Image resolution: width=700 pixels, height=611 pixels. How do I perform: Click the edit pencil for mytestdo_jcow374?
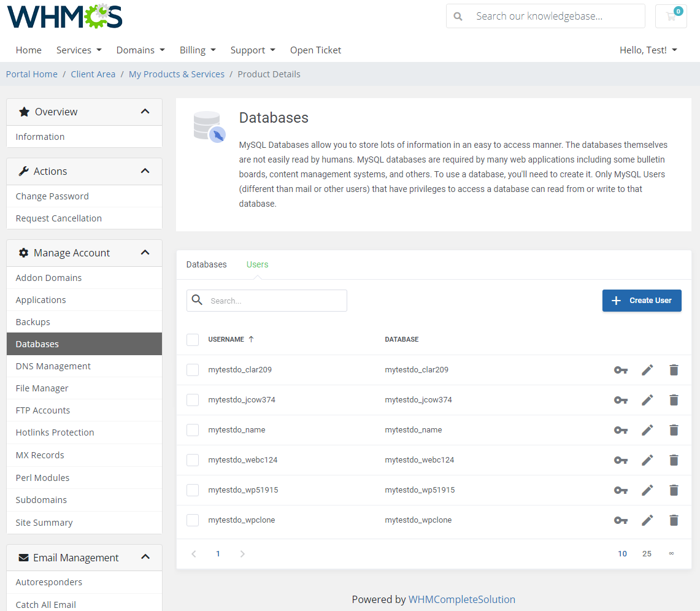click(x=647, y=400)
